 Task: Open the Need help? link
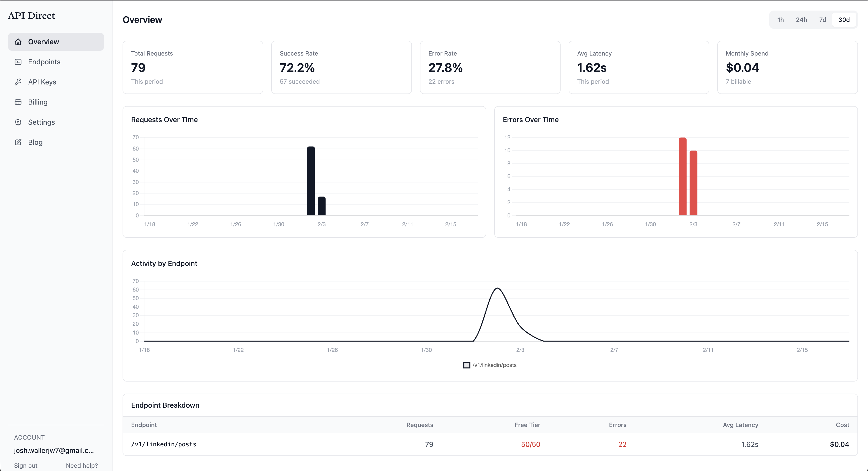pyautogui.click(x=82, y=465)
